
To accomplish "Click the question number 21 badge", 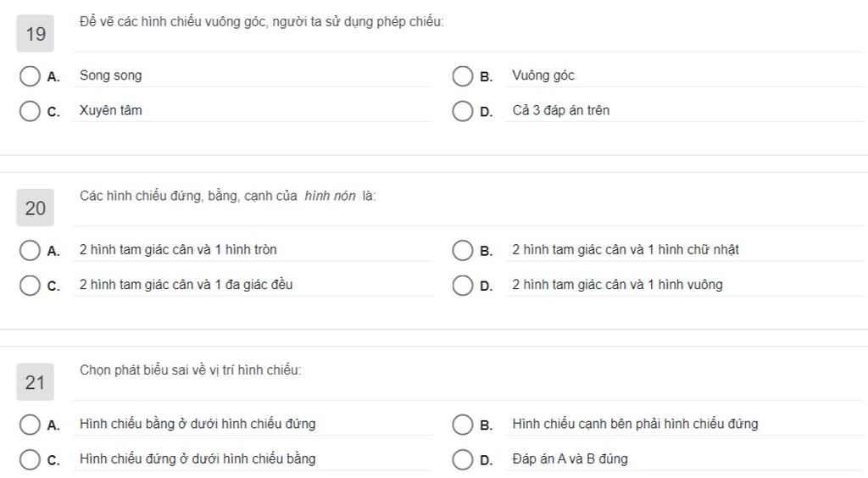I will point(36,382).
